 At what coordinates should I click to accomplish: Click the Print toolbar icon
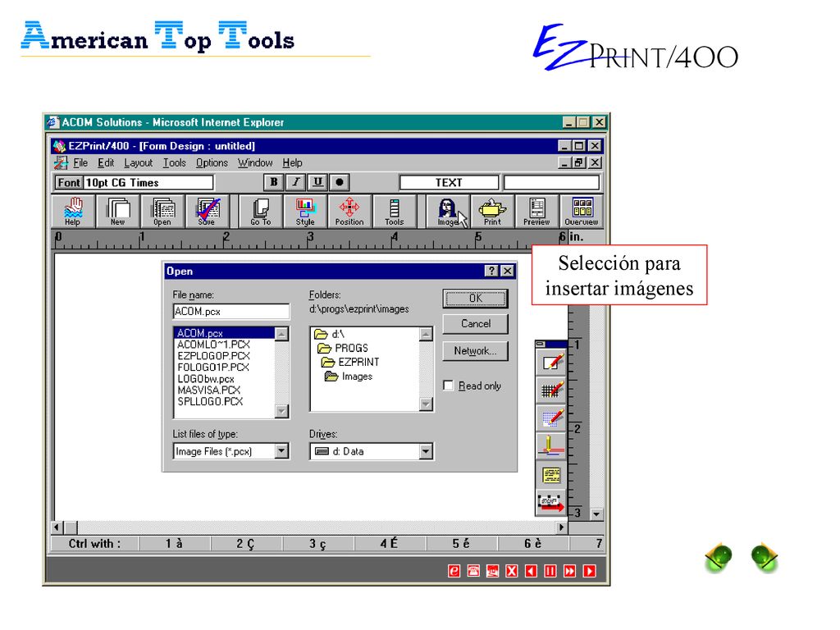[492, 211]
